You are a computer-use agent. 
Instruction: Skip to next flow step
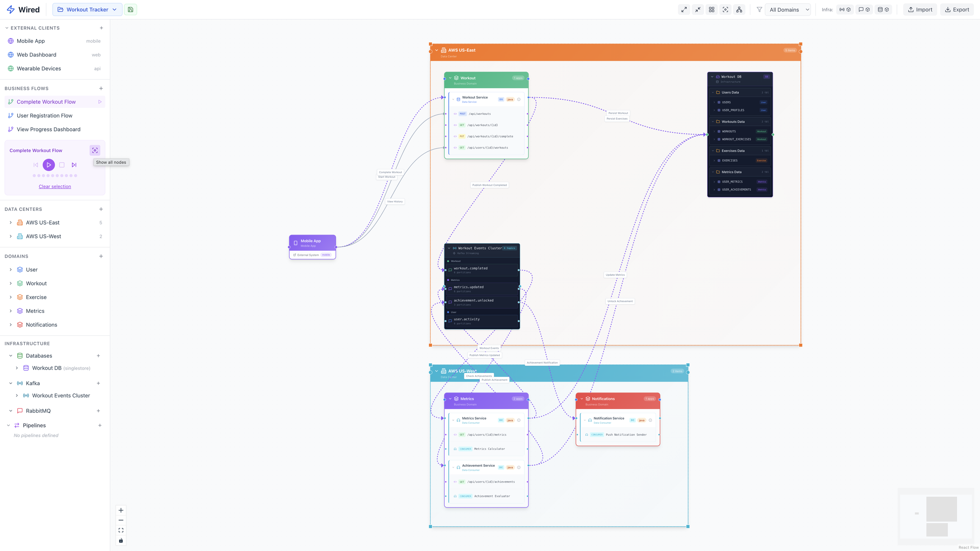pos(74,165)
